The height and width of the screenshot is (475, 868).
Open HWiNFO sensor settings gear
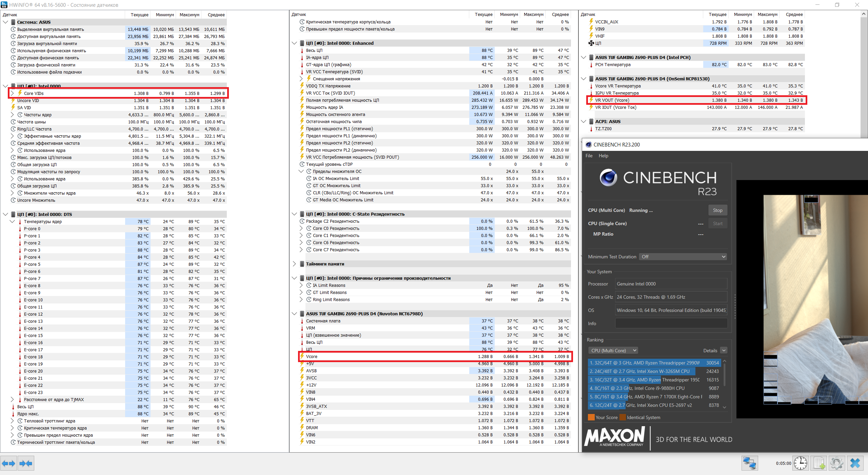point(837,463)
